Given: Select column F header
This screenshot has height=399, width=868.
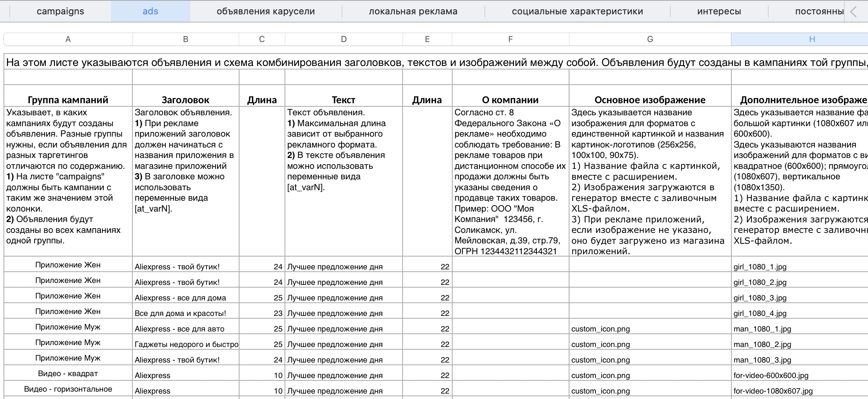Looking at the screenshot, I should tap(510, 39).
